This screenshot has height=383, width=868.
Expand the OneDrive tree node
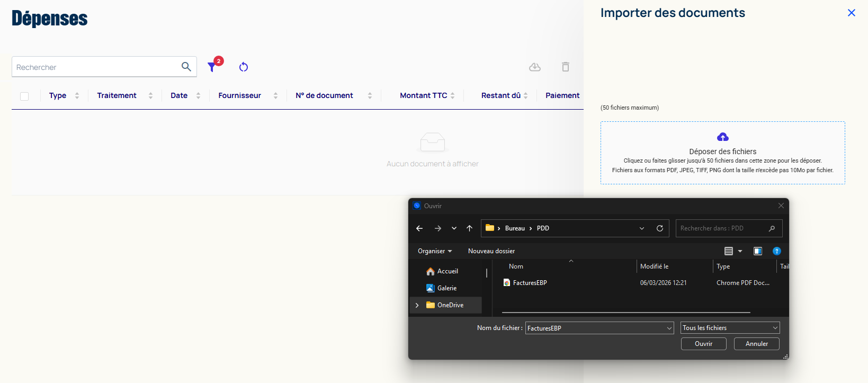(417, 305)
